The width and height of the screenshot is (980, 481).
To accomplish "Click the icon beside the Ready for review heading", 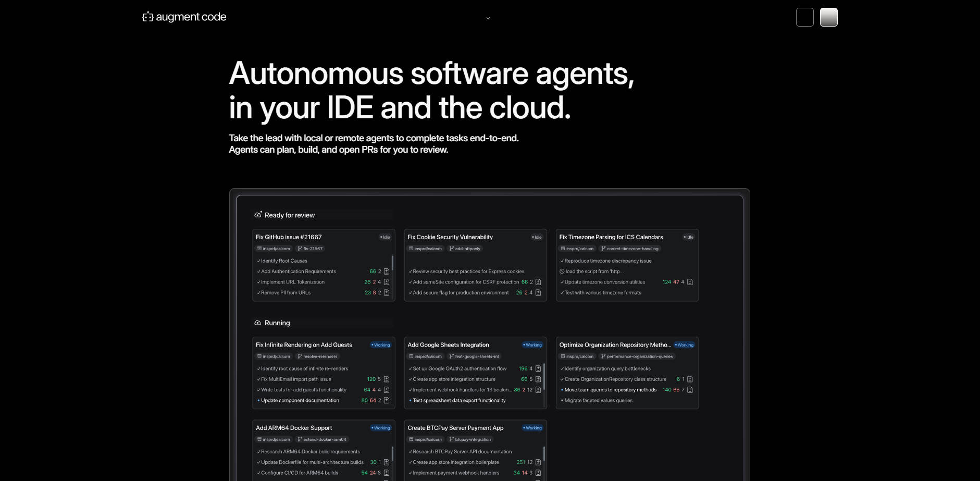I will (258, 214).
